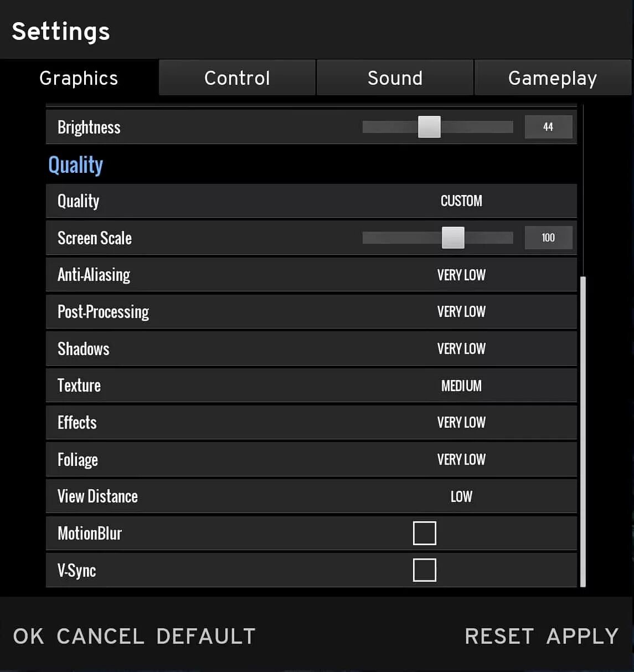Screen dimensions: 634x672
Task: Change the View Distance LOW setting
Action: [x=461, y=496]
